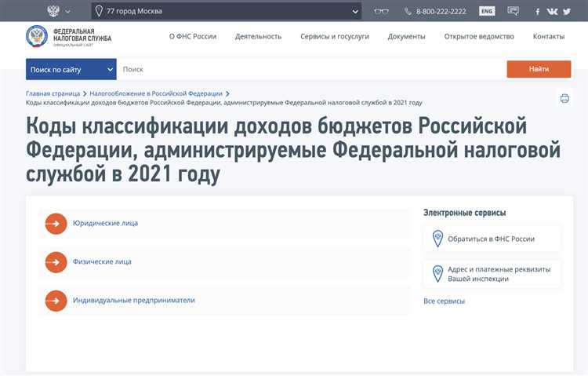Open the Юридические лица link
588x376 pixels.
(105, 223)
